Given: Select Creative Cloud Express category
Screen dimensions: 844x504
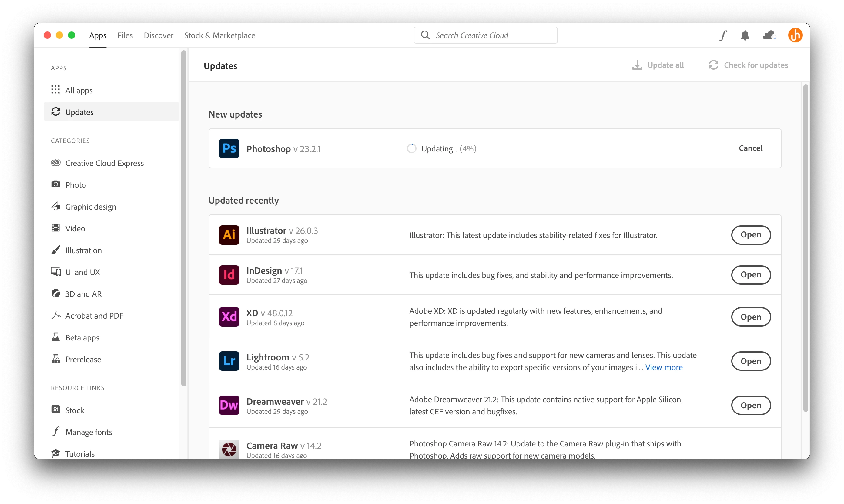Looking at the screenshot, I should 104,163.
